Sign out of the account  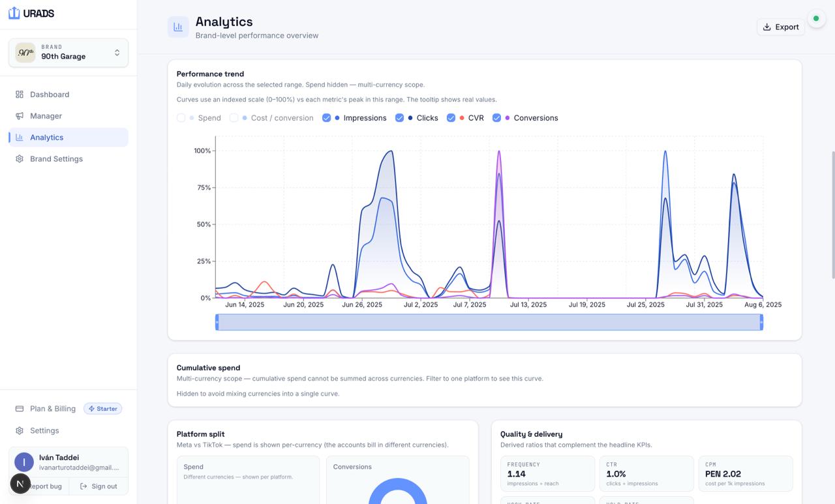point(99,486)
